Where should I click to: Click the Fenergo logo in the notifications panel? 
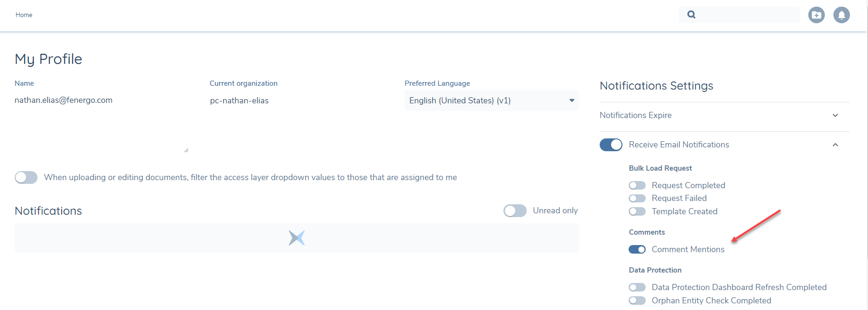point(296,237)
